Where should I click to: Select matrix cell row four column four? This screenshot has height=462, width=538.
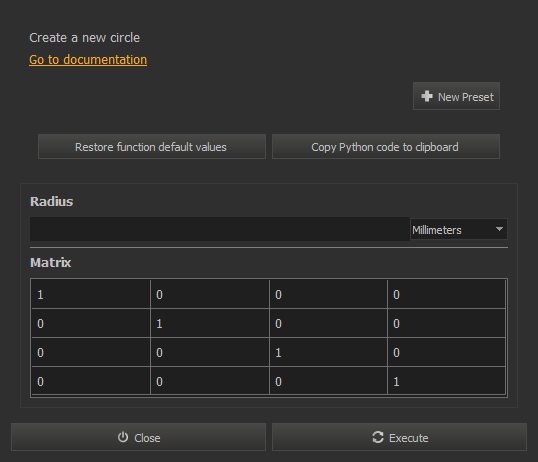click(446, 381)
